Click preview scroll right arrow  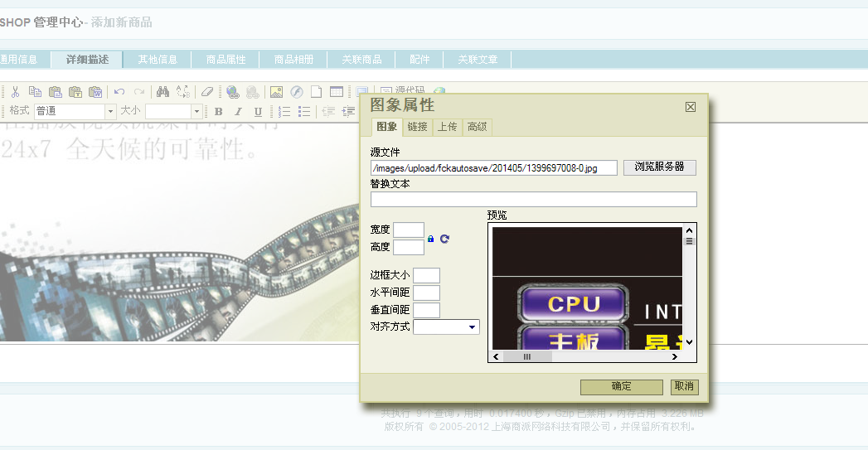tap(674, 356)
